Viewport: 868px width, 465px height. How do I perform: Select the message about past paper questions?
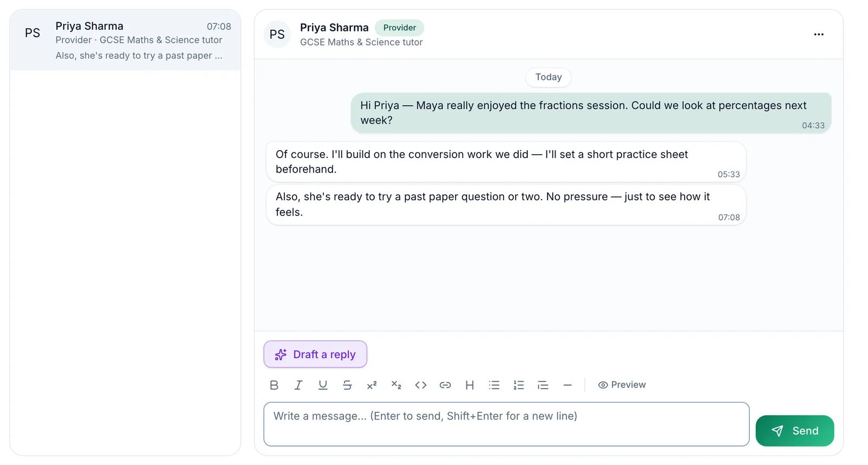coord(506,205)
